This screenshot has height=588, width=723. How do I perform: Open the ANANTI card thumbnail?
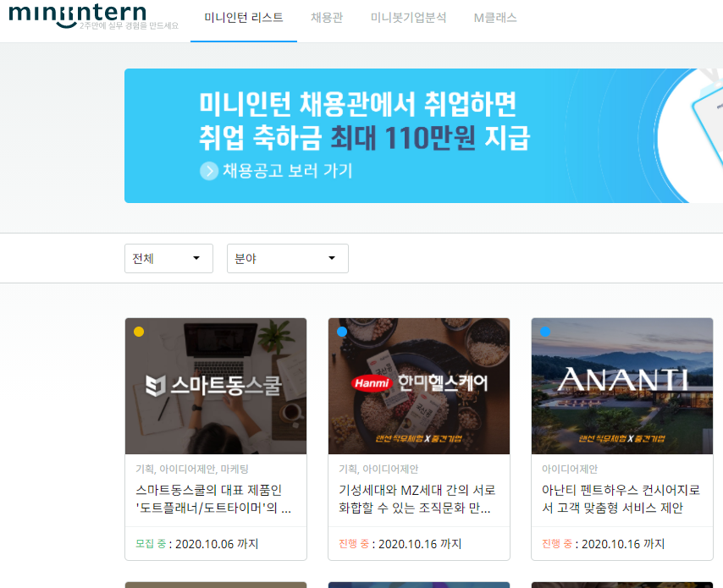tap(622, 386)
